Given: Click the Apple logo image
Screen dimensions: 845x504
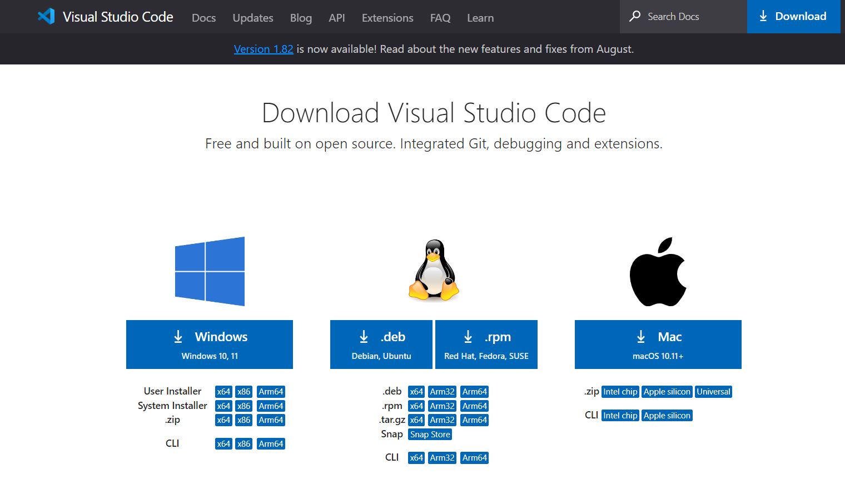Looking at the screenshot, I should 658,271.
